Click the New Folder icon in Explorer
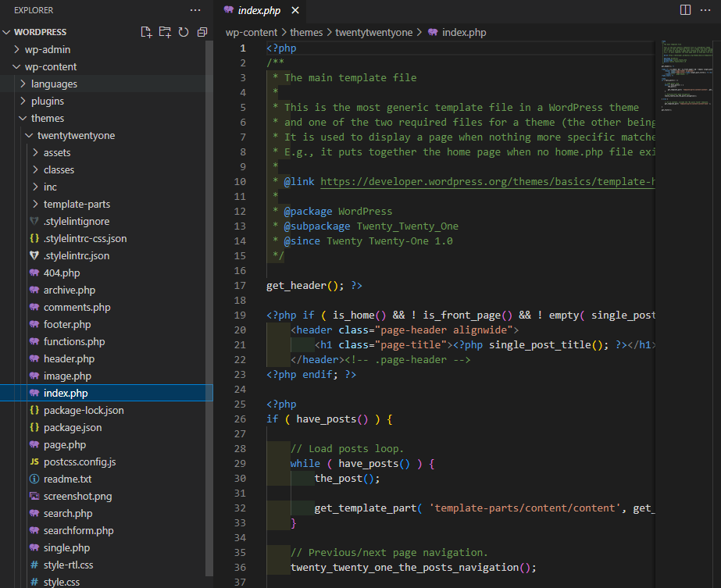 click(x=165, y=32)
